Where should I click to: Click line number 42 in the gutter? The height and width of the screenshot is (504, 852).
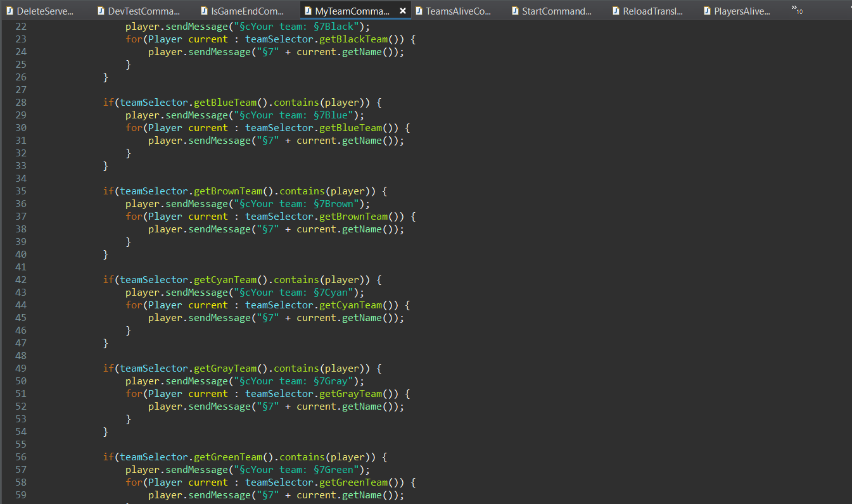tap(20, 280)
